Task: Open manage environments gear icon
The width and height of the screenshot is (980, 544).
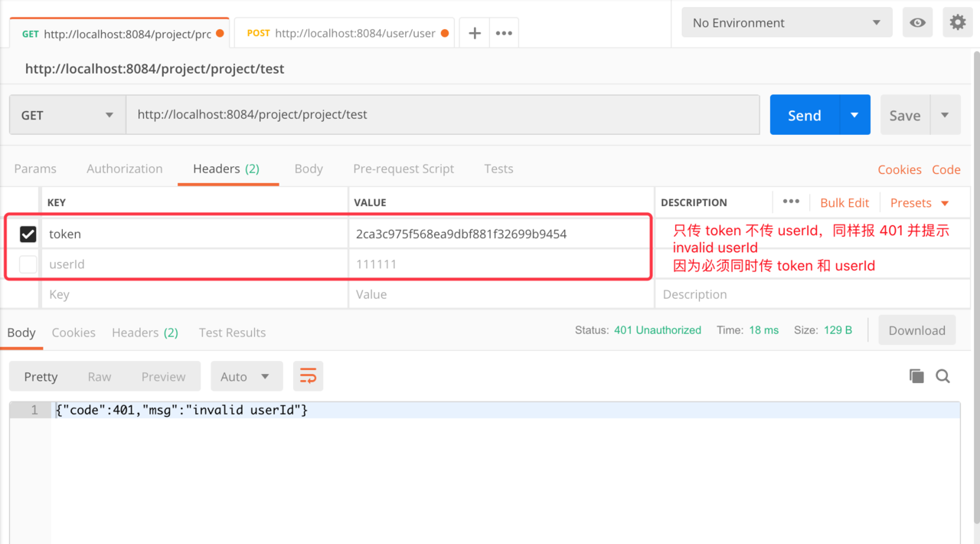Action: coord(957,22)
